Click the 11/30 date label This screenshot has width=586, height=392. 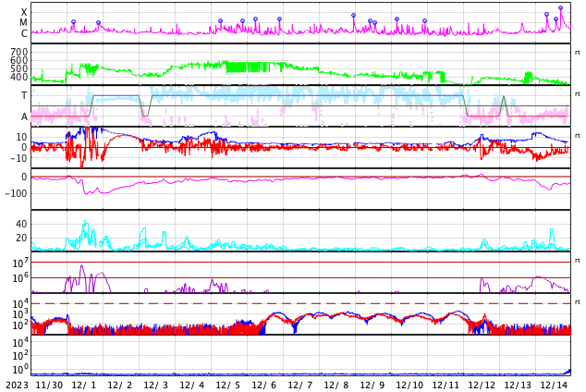coord(49,386)
